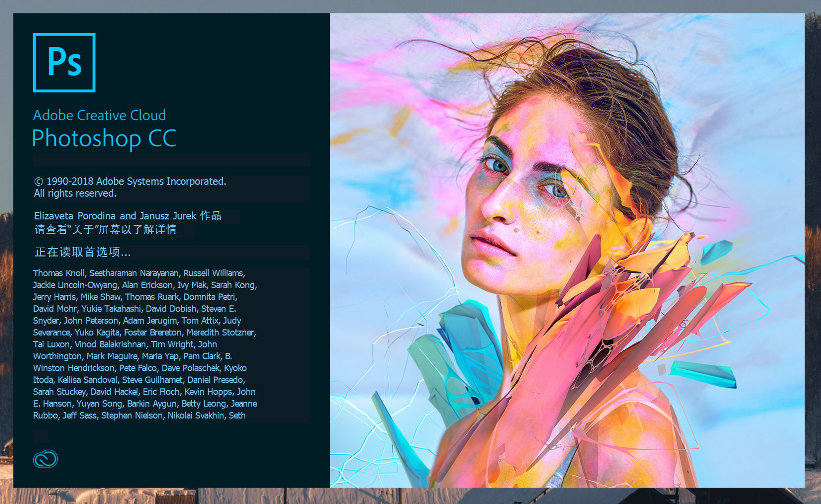Click the dark empty bar below Photoshop CC title
The image size is (821, 504).
pos(172,160)
